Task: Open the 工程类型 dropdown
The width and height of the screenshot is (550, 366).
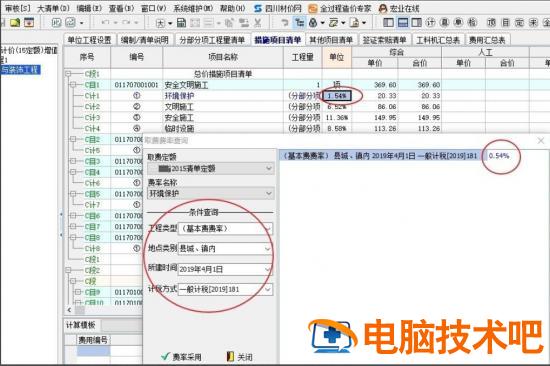Action: pyautogui.click(x=225, y=229)
